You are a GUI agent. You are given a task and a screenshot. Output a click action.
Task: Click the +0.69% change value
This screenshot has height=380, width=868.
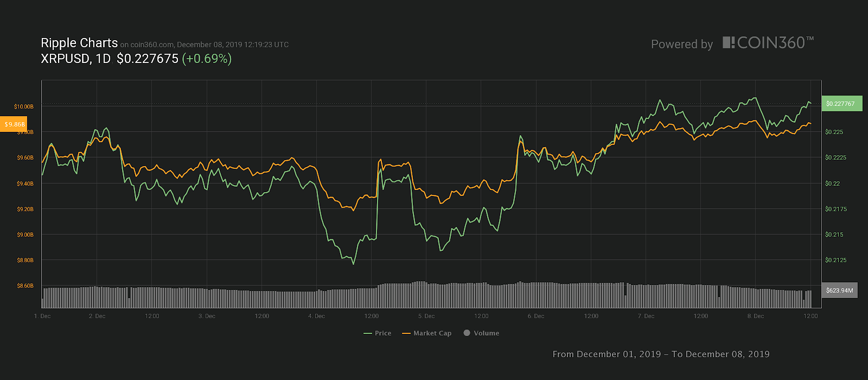click(x=207, y=59)
